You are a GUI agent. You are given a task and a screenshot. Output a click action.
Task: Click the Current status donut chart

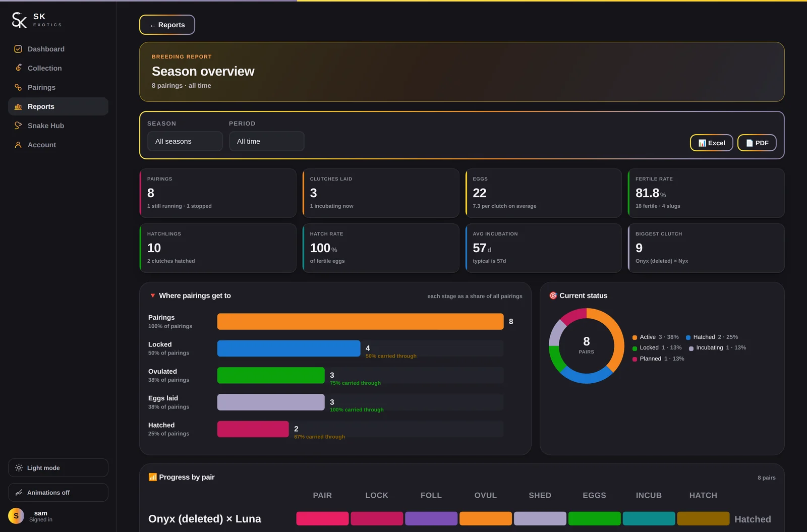587,346
